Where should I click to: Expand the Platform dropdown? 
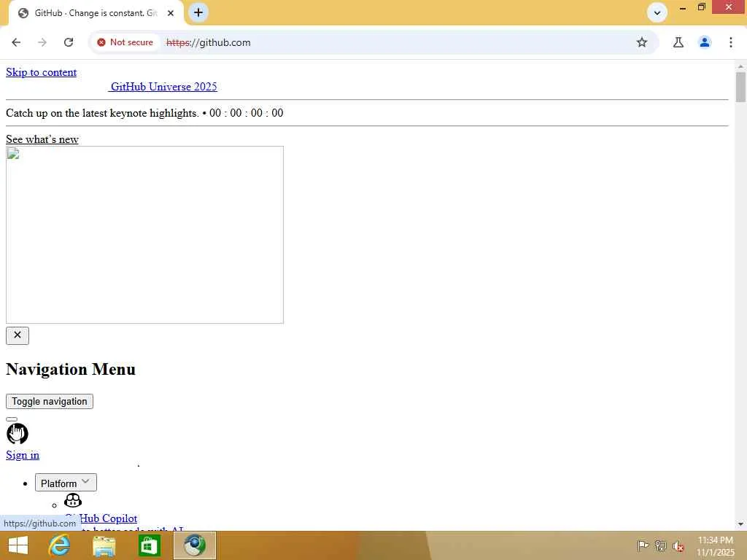[x=66, y=483]
